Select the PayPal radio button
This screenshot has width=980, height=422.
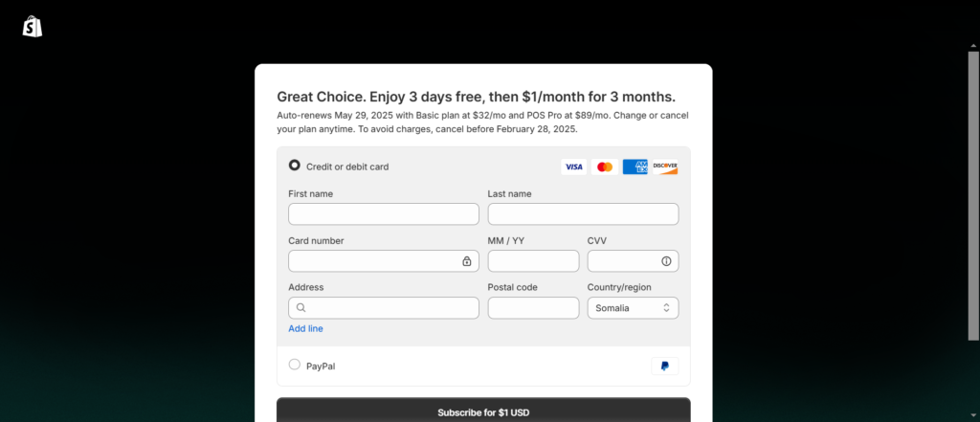295,365
